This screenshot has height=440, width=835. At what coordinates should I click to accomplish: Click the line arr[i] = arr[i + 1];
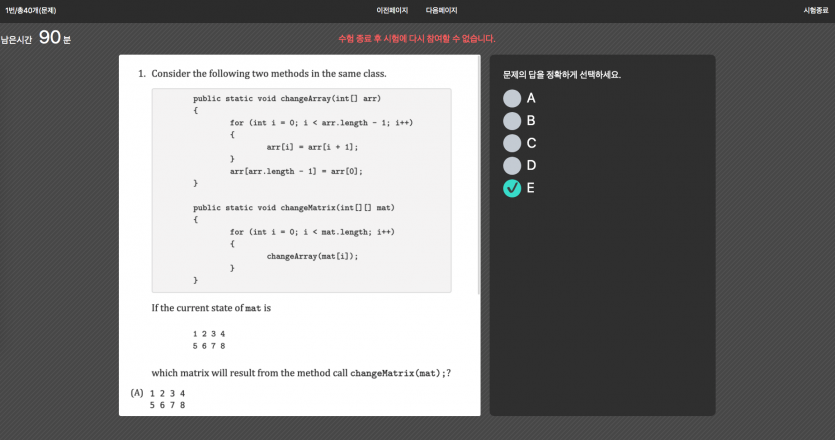312,147
